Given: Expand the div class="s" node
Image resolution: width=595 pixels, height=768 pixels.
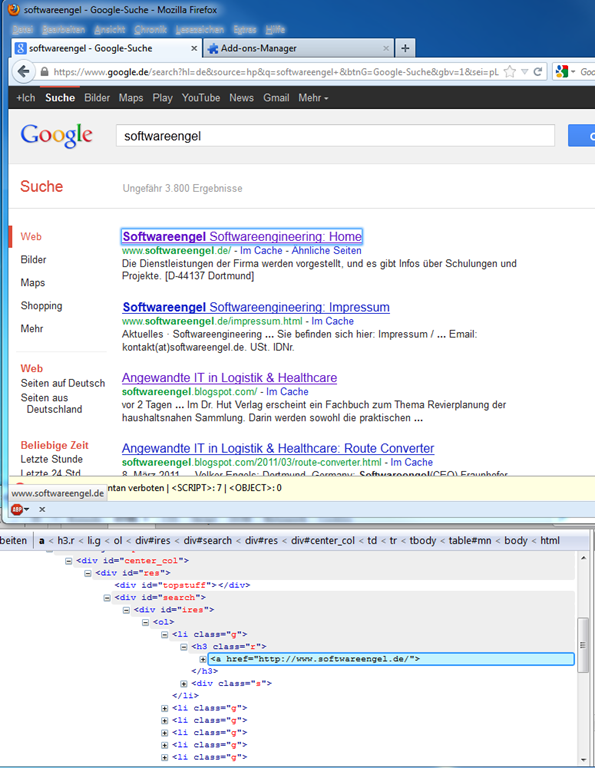Looking at the screenshot, I should point(184,684).
